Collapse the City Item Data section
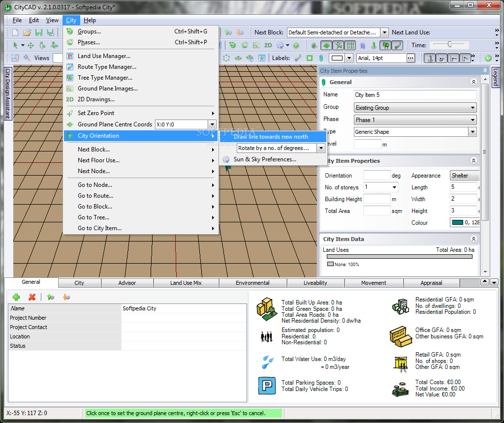Viewport: 504px width, 423px height. coord(473,239)
